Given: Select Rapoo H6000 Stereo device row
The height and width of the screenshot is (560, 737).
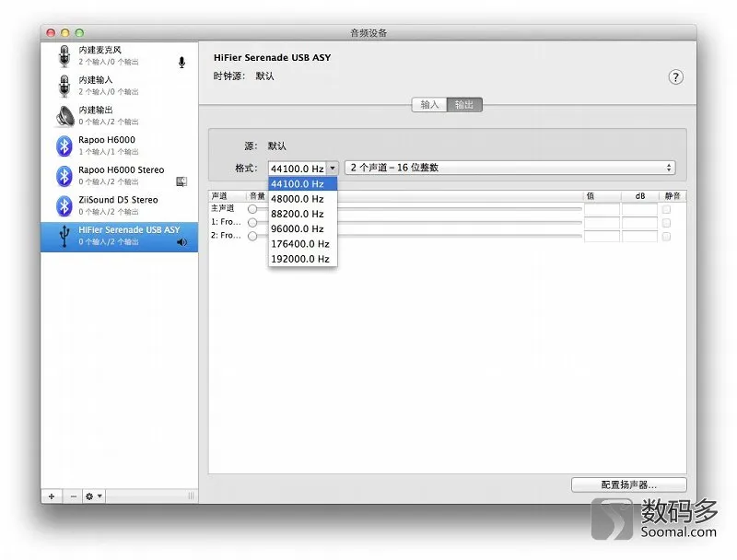Looking at the screenshot, I should tap(120, 176).
